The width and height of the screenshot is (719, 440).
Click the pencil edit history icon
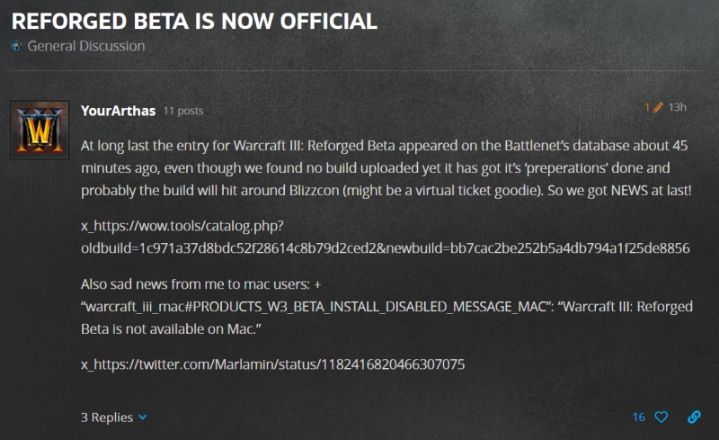658,107
